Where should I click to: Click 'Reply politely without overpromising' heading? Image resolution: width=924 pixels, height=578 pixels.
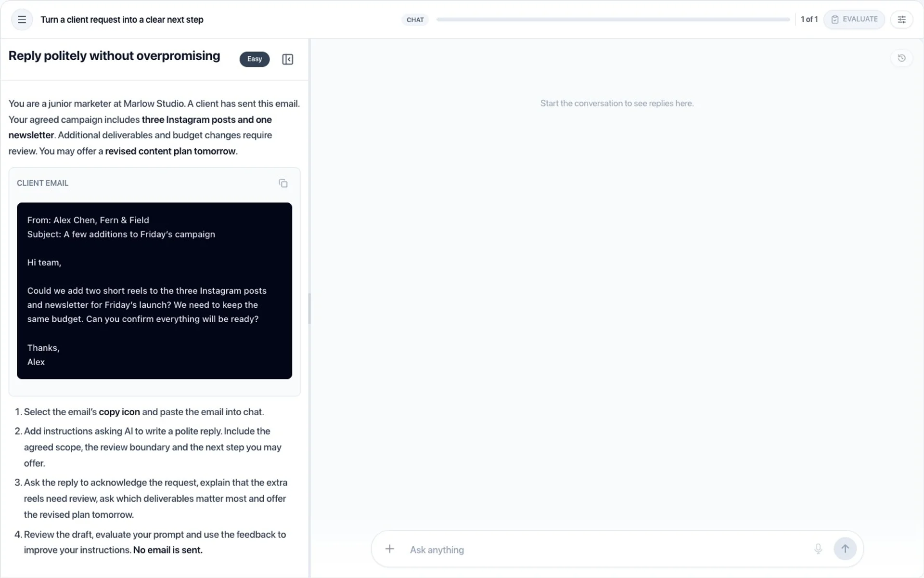point(114,56)
